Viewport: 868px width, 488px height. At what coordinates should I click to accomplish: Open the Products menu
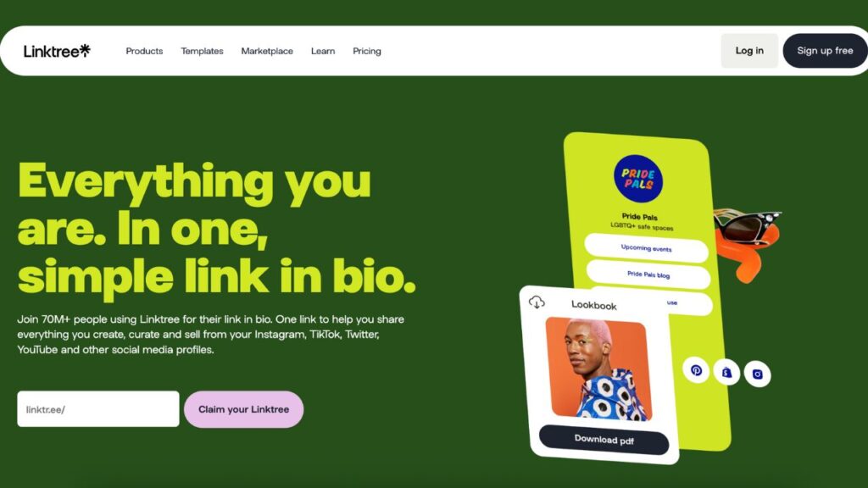click(x=144, y=51)
